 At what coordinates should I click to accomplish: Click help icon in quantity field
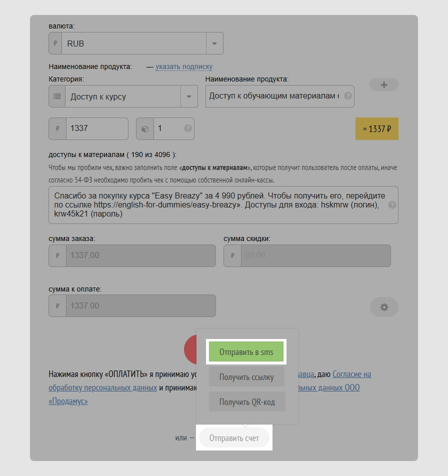187,128
